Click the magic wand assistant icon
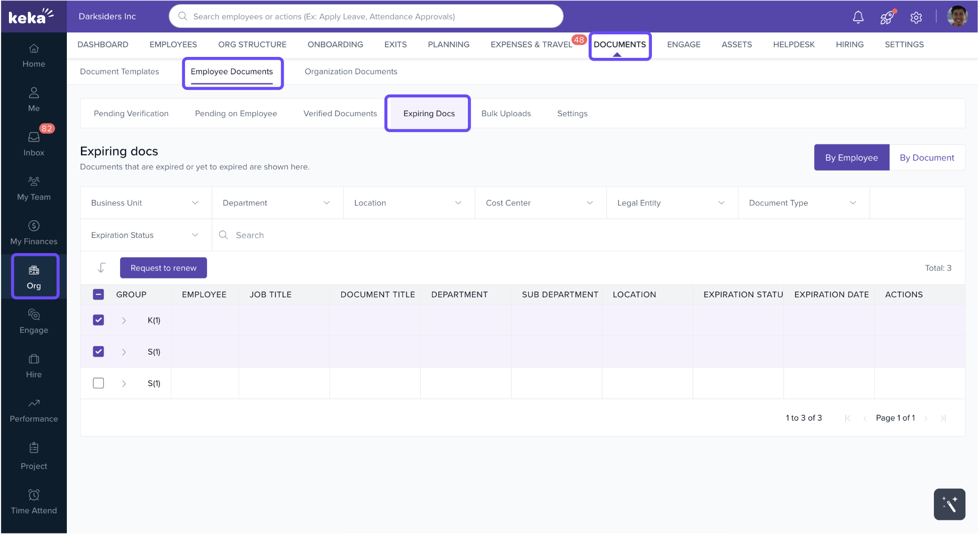 coord(949,504)
